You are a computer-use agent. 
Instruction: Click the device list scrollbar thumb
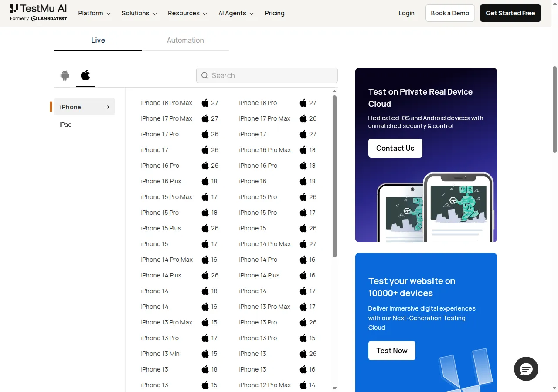334,176
